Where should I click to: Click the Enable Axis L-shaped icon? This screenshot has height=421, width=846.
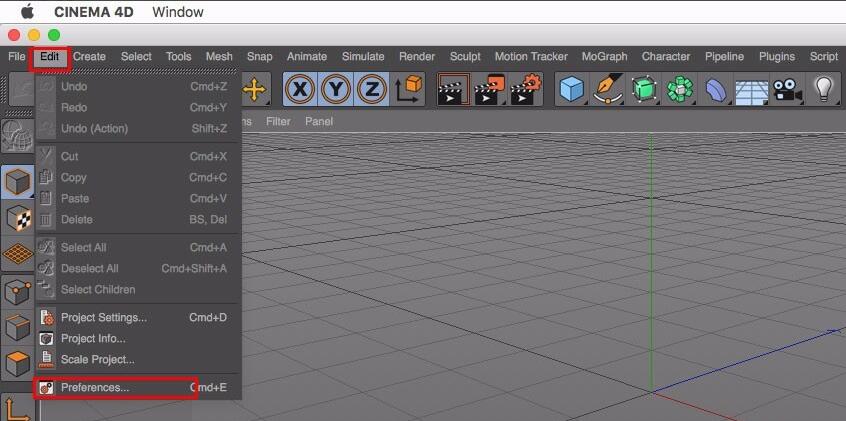point(17,408)
